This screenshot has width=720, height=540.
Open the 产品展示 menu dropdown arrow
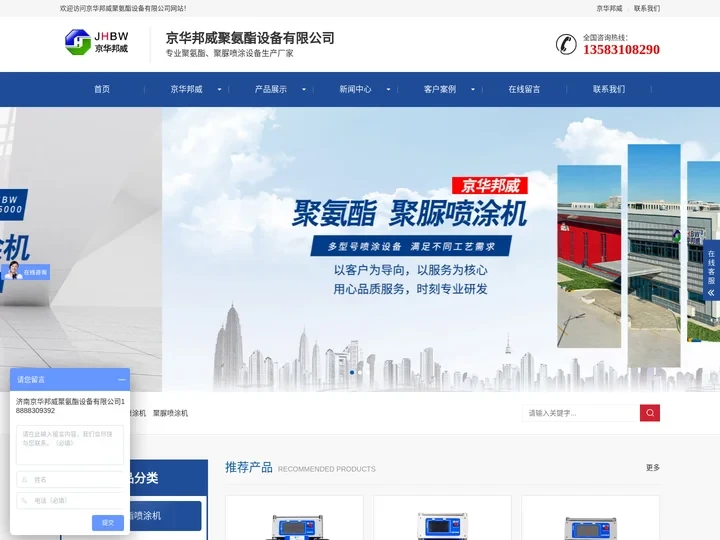(304, 89)
